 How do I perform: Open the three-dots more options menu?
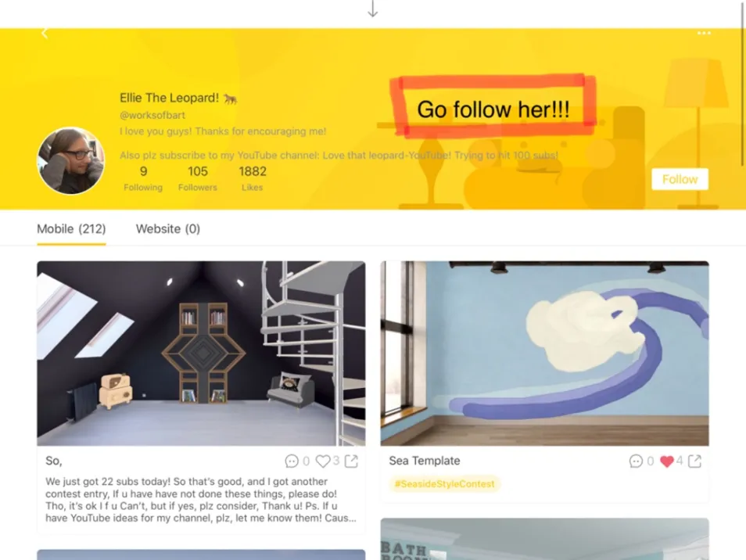click(x=704, y=33)
